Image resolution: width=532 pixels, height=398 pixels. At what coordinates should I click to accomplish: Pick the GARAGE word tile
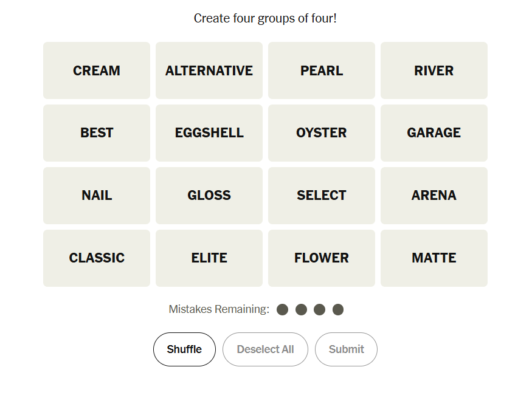[434, 133]
